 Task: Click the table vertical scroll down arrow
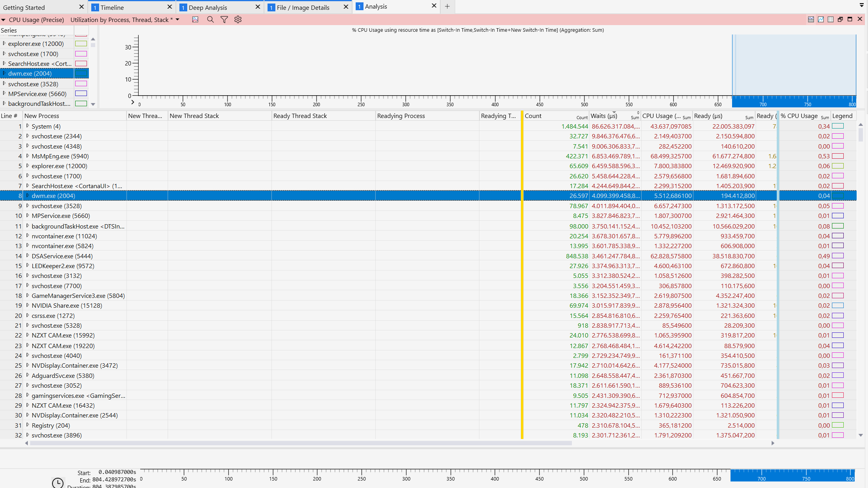[861, 435]
